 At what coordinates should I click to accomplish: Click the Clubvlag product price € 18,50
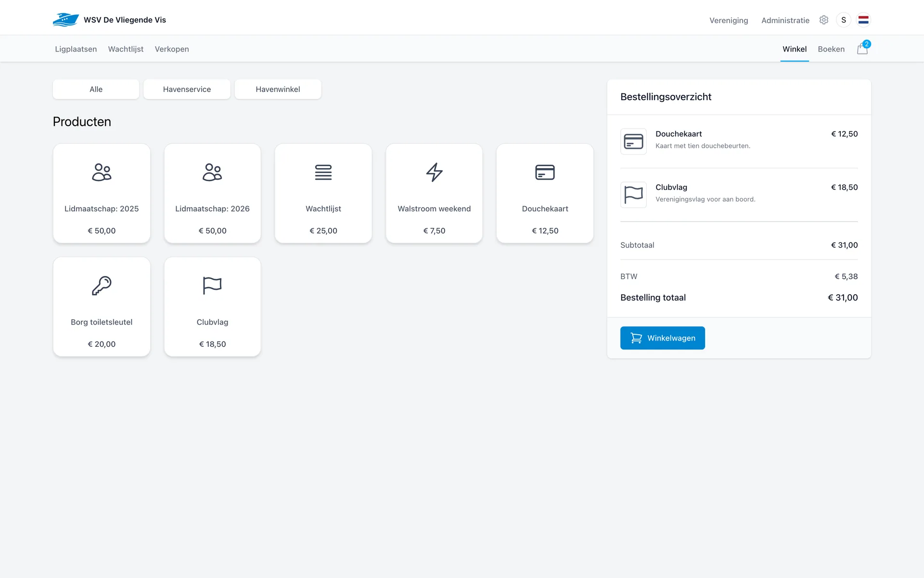(212, 344)
